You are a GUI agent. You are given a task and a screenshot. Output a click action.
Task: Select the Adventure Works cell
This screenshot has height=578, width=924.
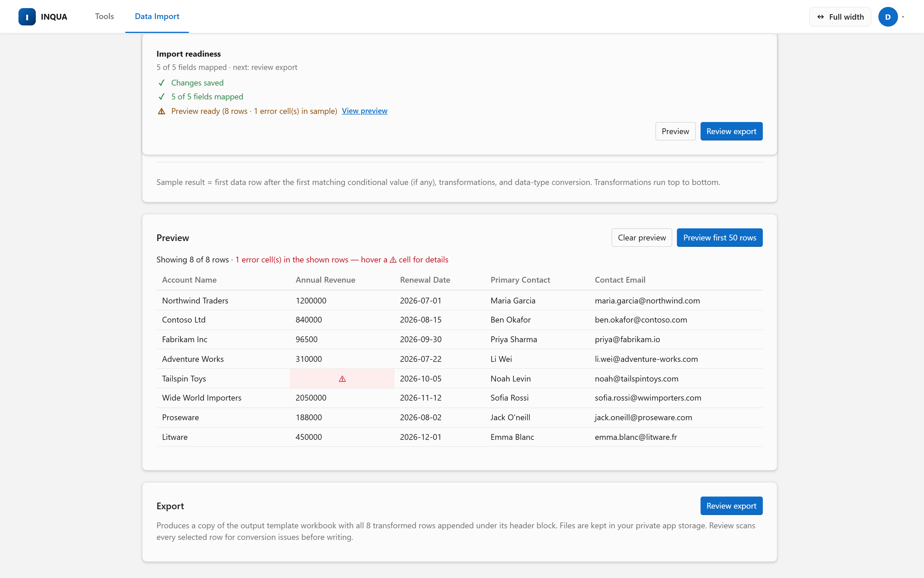coord(192,359)
